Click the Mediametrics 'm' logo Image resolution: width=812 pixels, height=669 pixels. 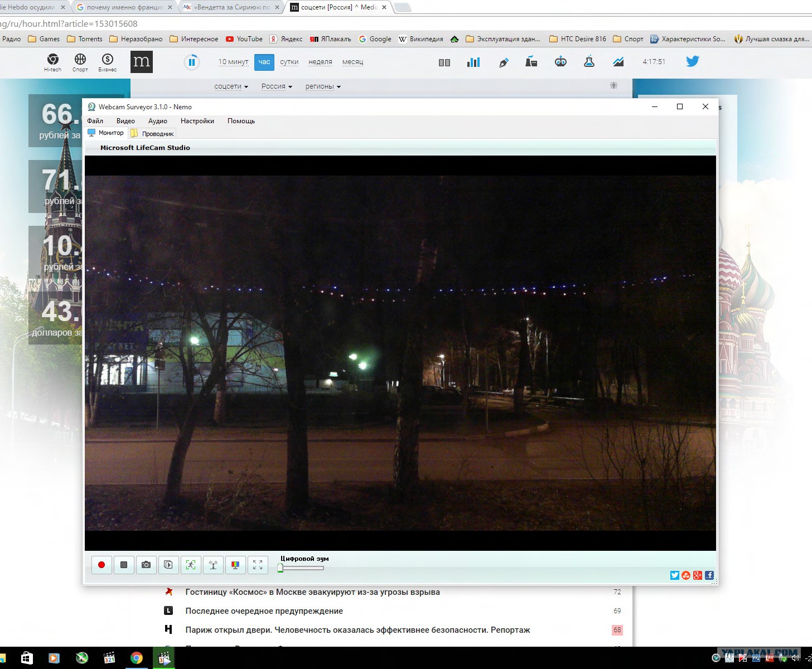tap(142, 62)
